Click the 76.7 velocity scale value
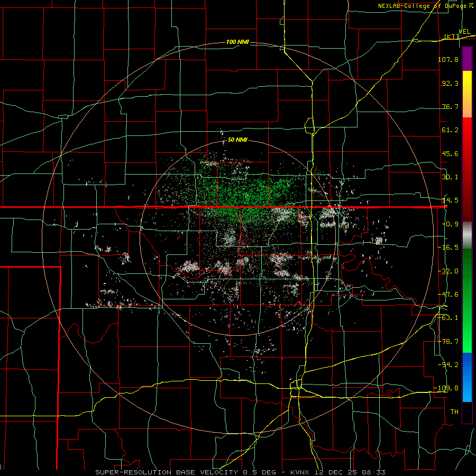Image resolution: width=476 pixels, height=476 pixels. [450, 106]
